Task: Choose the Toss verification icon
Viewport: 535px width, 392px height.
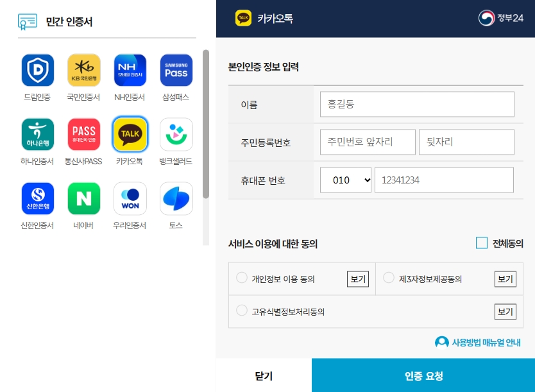Action: pos(176,198)
